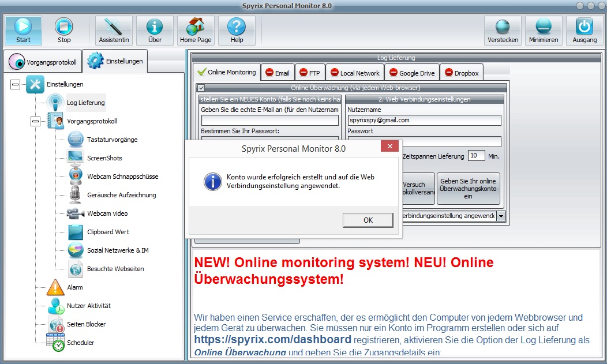
Task: Close the Spyrix message dialog
Action: coord(390,146)
